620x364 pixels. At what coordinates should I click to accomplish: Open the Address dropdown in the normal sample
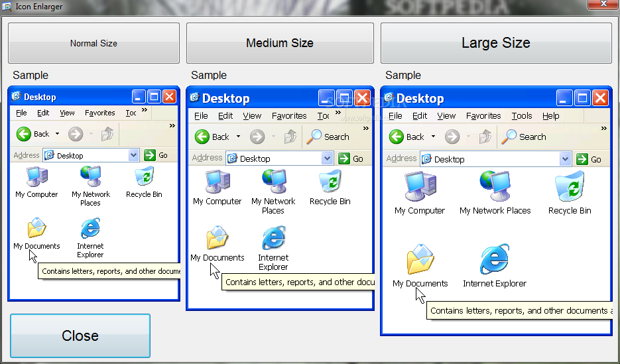pos(134,155)
